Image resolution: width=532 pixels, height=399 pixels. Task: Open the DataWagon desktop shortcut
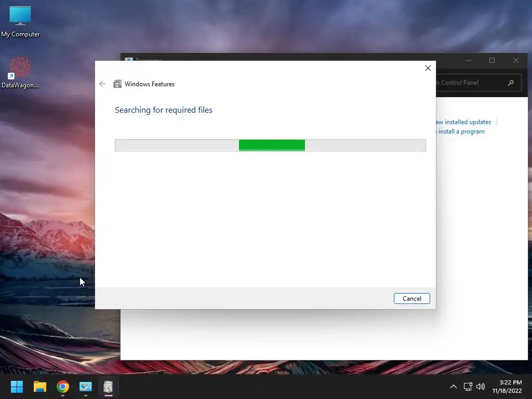point(20,72)
